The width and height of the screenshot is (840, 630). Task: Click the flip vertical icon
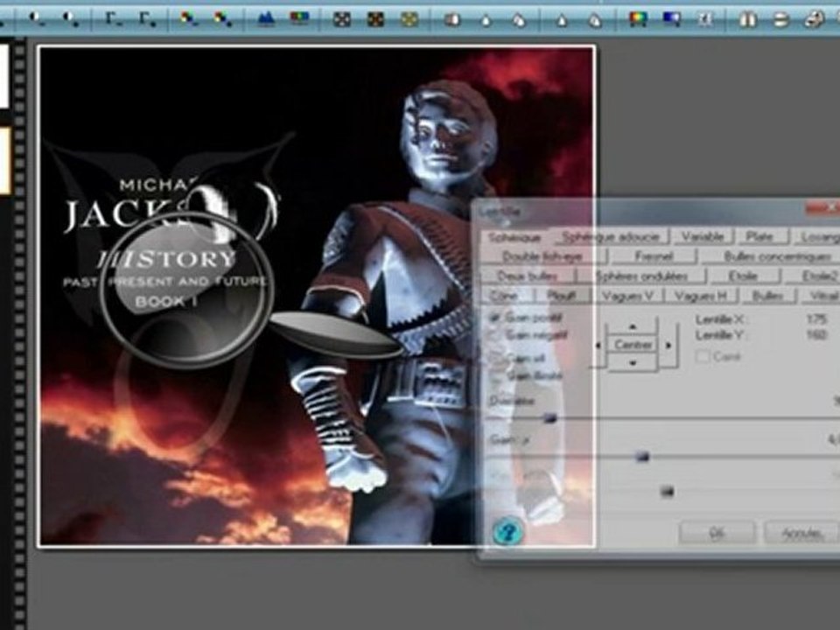pyautogui.click(x=781, y=20)
